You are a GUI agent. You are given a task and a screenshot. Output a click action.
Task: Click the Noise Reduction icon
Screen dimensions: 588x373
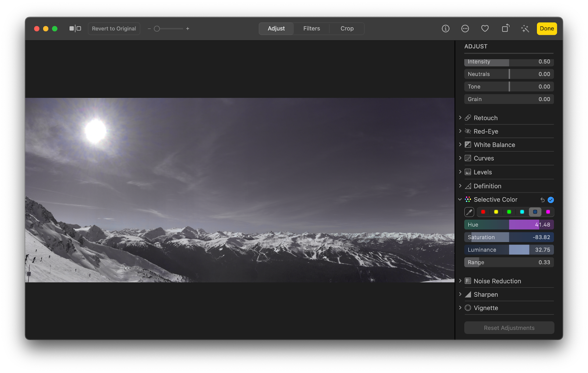pos(468,280)
